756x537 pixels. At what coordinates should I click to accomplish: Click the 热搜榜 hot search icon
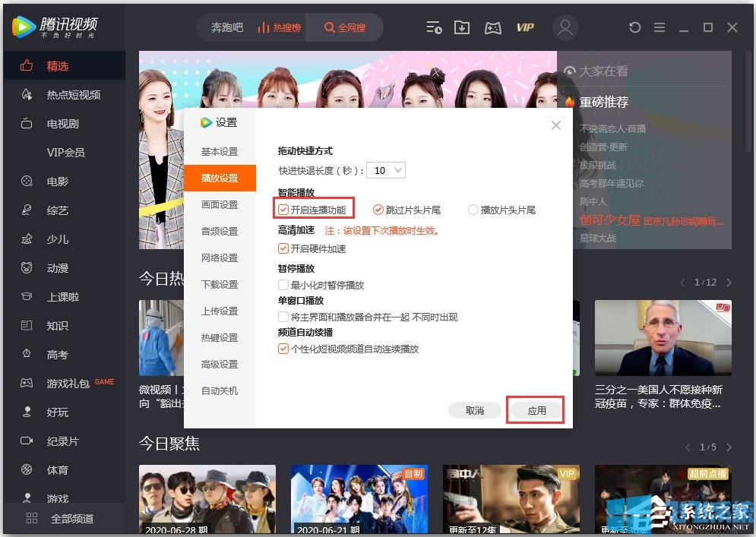[x=280, y=27]
